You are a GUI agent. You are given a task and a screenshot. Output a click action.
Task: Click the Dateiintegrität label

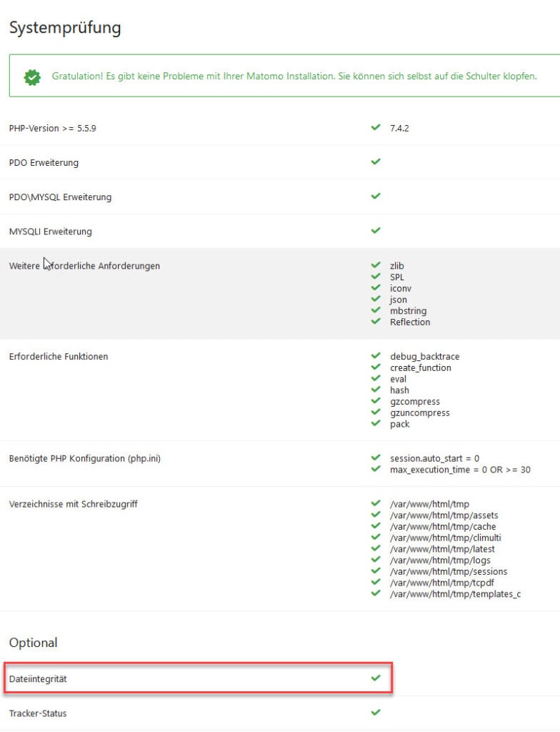(x=38, y=679)
